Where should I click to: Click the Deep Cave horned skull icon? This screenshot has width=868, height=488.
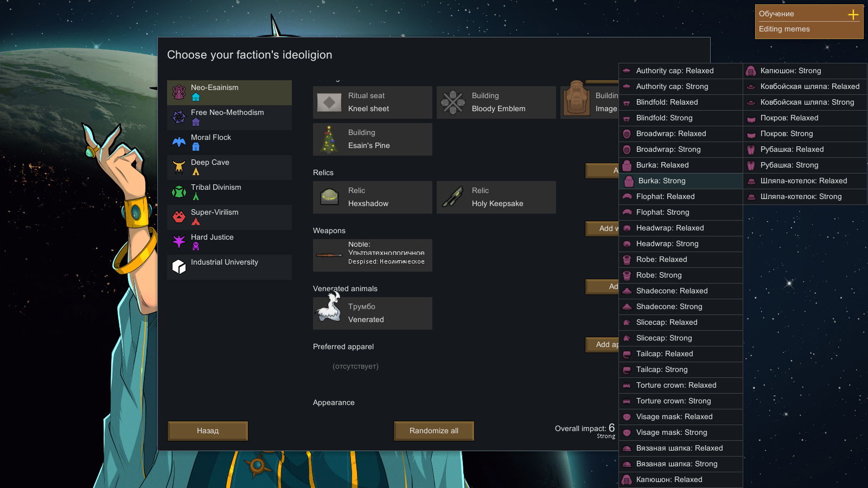click(179, 167)
